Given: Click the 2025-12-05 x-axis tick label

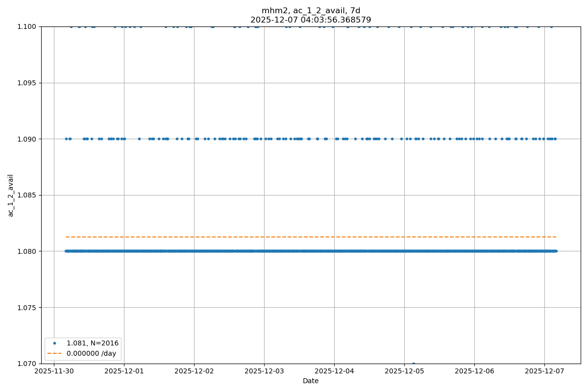Looking at the screenshot, I should (x=404, y=371).
